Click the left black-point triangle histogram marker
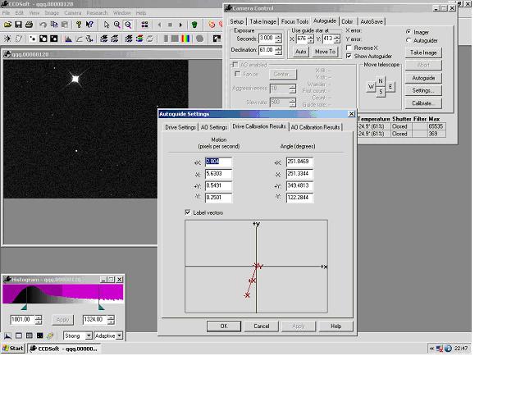Image resolution: width=525 pixels, height=420 pixels. [x=24, y=307]
